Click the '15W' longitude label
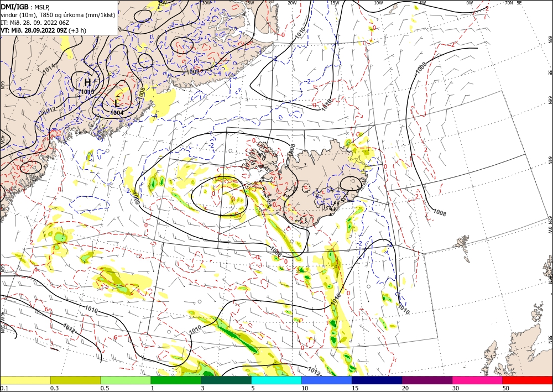The height and width of the screenshot is (392, 553). [335, 3]
